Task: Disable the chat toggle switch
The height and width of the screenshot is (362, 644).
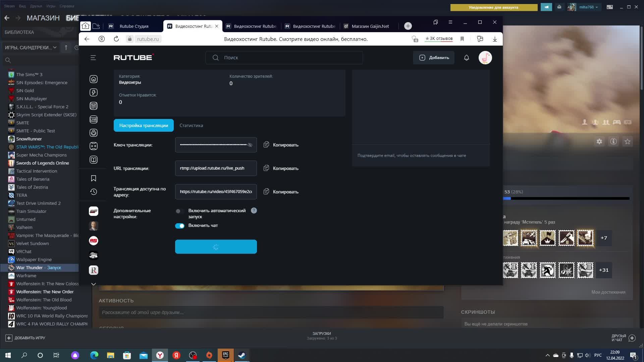Action: [180, 226]
